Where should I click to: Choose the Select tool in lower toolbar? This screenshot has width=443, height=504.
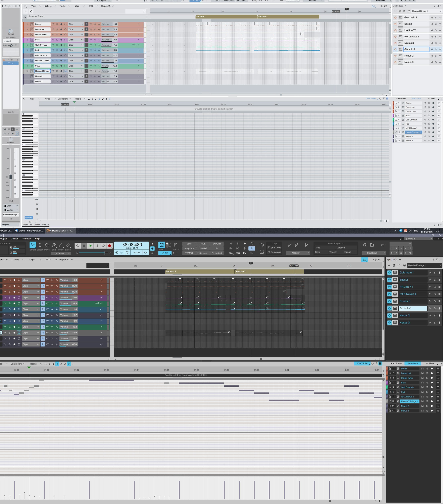pos(40,245)
